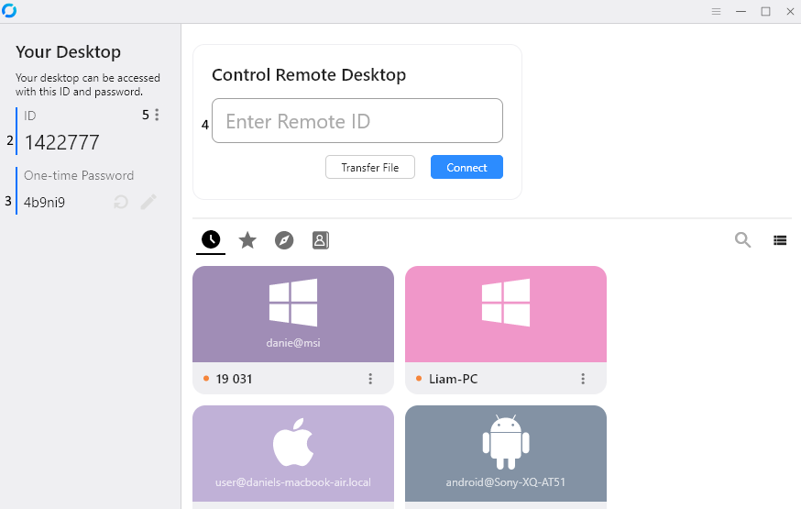812x509 pixels.
Task: Click the search magnifier icon
Action: point(742,240)
